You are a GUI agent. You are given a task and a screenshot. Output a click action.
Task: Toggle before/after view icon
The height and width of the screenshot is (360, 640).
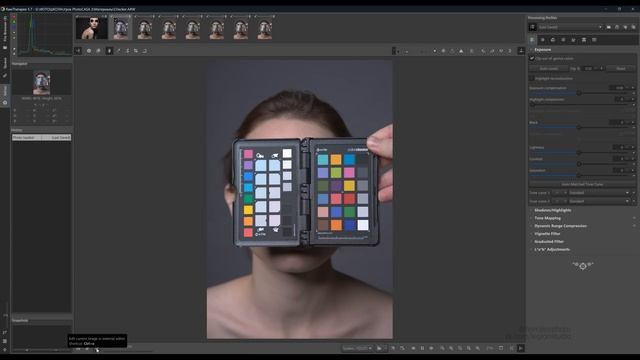98,51
